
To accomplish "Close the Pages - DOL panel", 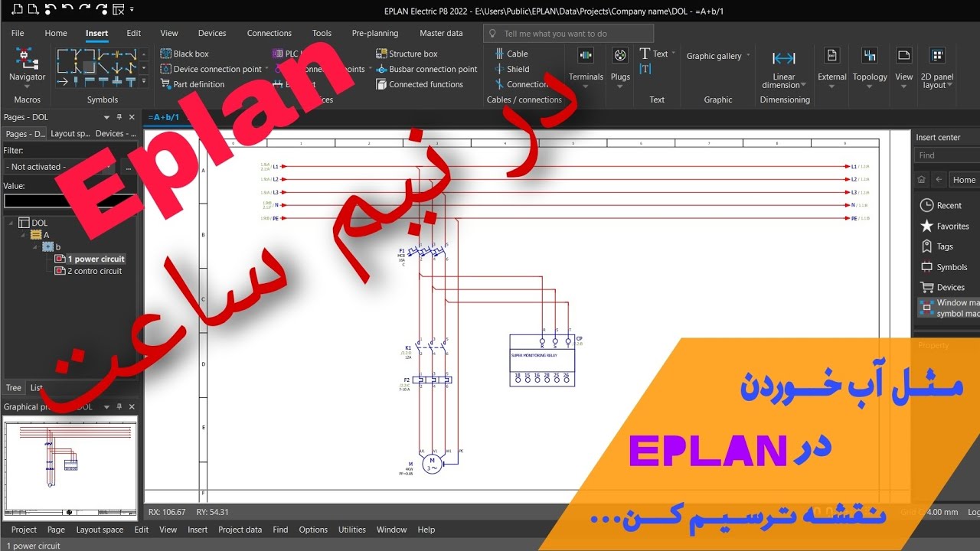I will click(132, 117).
